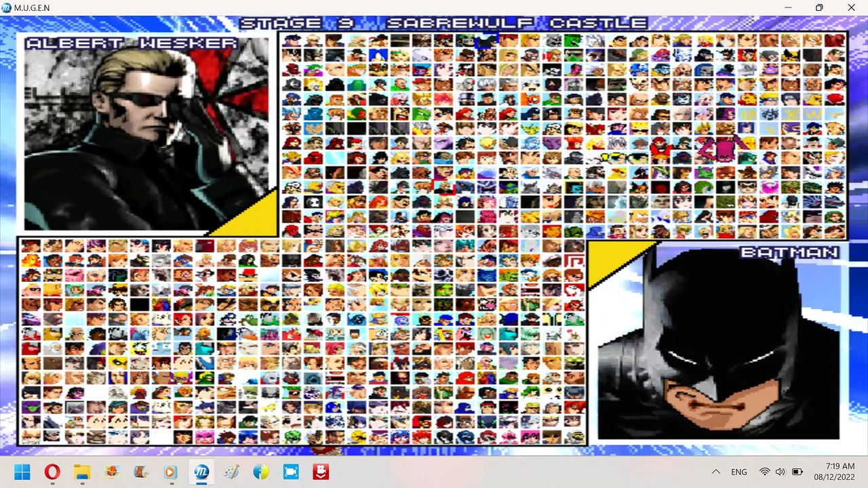Click the ALBERT WESKER name label
The image size is (868, 488).
[x=131, y=43]
